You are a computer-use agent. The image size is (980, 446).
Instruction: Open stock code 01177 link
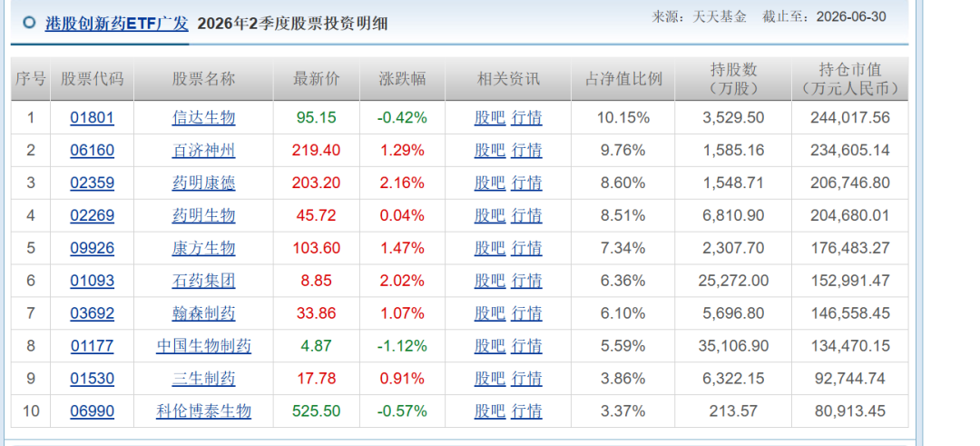(92, 346)
